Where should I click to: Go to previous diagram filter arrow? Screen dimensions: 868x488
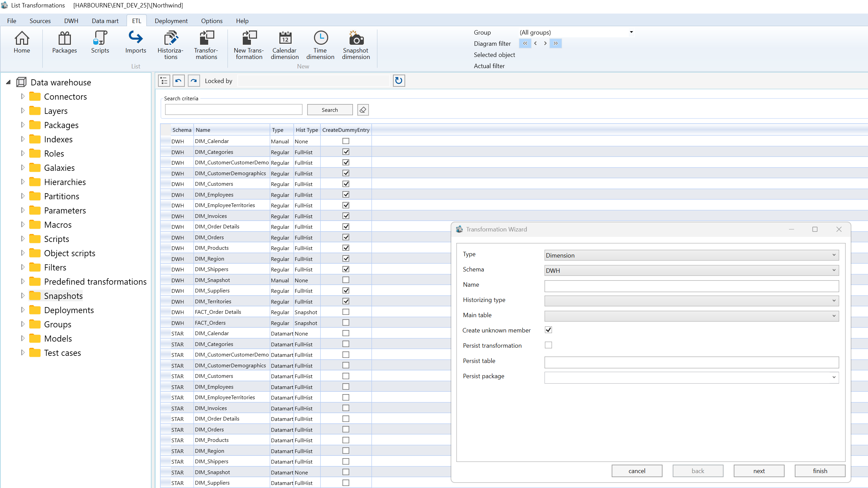pos(535,43)
